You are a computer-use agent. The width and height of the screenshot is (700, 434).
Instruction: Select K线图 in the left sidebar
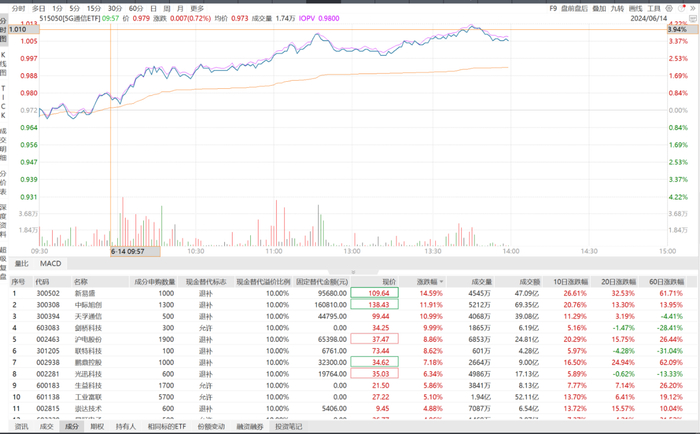point(4,63)
